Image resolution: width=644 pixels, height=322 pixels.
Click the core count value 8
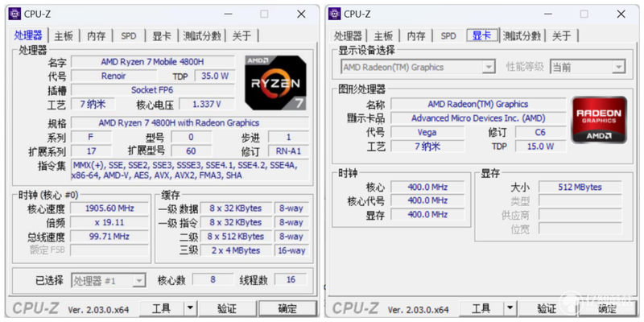pyautogui.click(x=213, y=279)
